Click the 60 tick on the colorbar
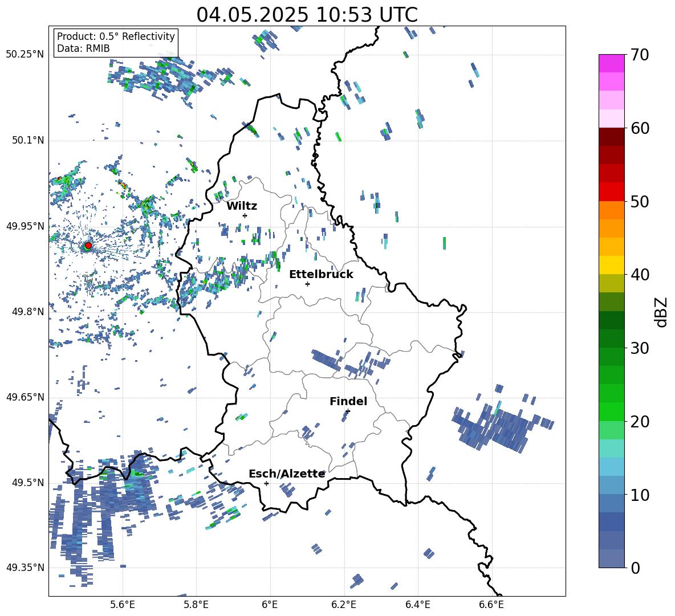 [x=640, y=128]
